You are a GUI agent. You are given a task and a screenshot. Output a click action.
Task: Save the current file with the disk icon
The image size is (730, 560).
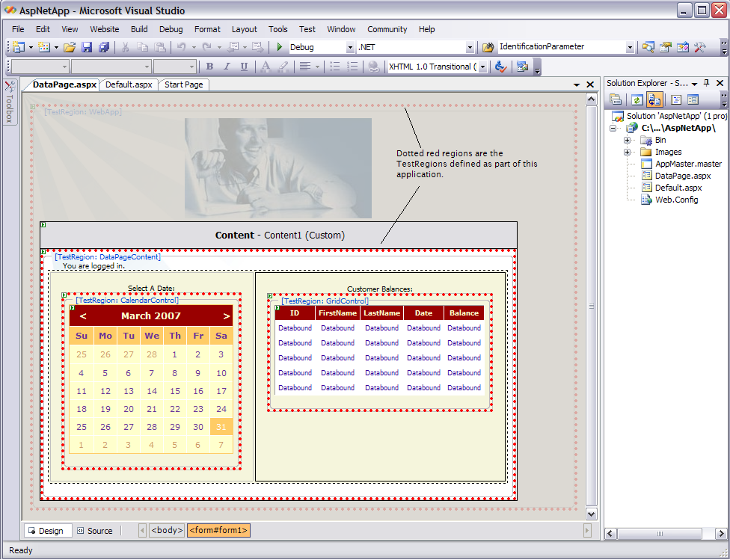pyautogui.click(x=87, y=47)
